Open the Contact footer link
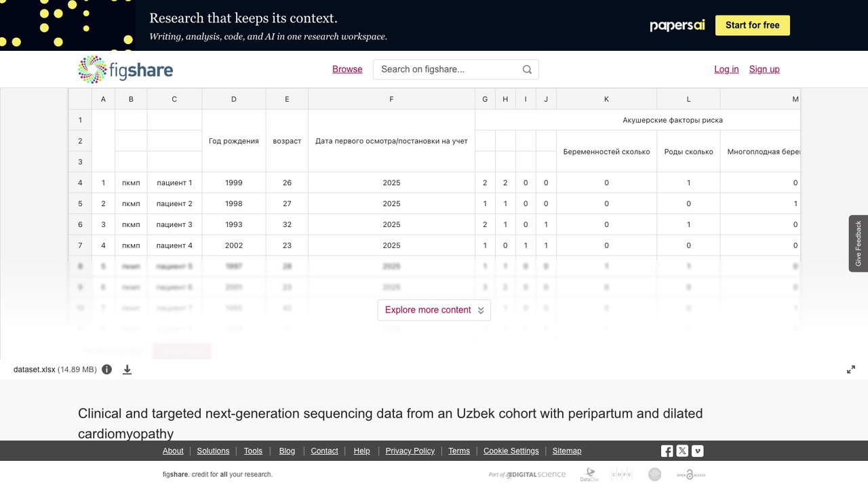Screen dimensions: 868x488 pos(324,451)
